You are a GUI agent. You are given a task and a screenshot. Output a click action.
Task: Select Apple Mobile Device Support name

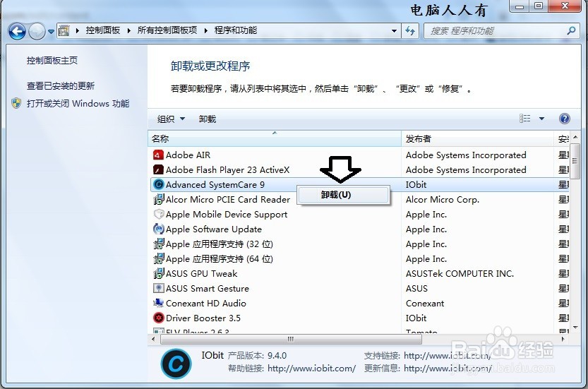pyautogui.click(x=227, y=214)
